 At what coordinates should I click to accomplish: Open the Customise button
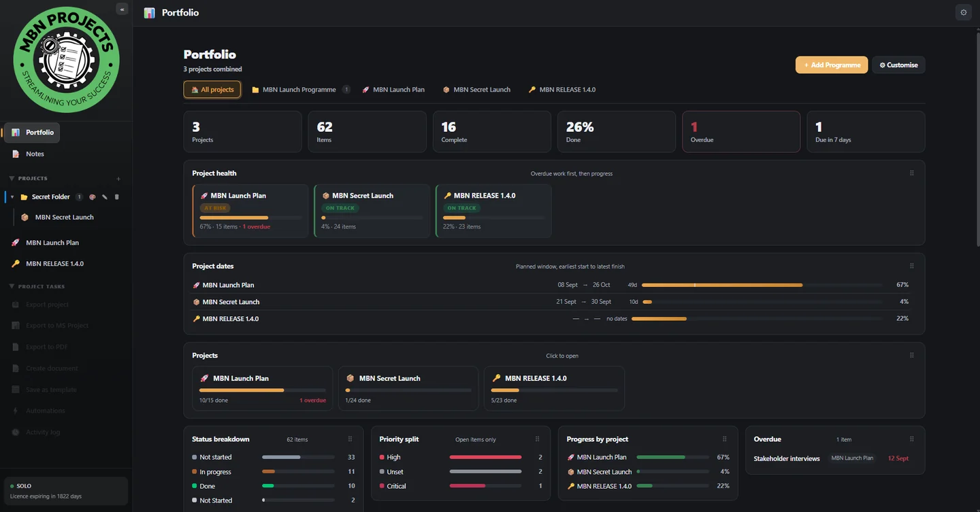tap(898, 65)
